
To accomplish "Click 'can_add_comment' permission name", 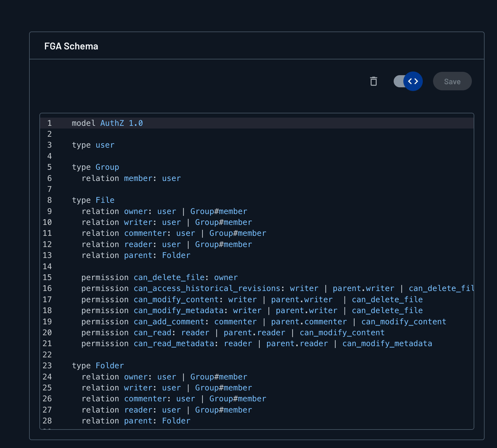I will (169, 322).
